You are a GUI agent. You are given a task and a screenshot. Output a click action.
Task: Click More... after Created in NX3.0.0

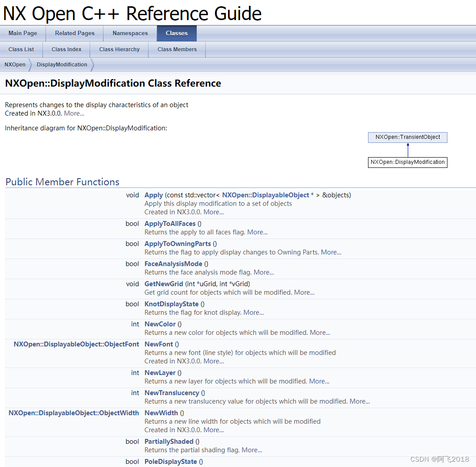click(x=74, y=113)
